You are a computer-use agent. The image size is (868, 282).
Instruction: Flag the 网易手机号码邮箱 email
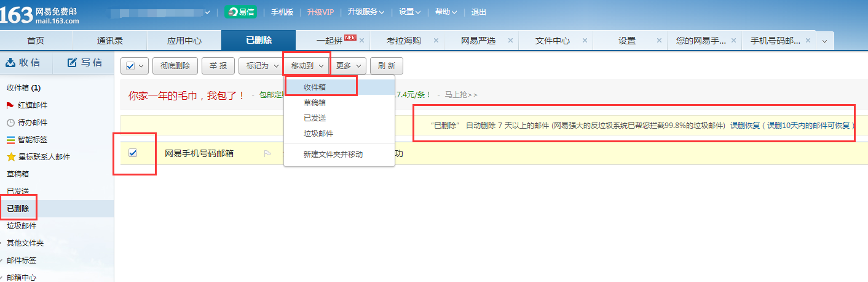tap(267, 154)
